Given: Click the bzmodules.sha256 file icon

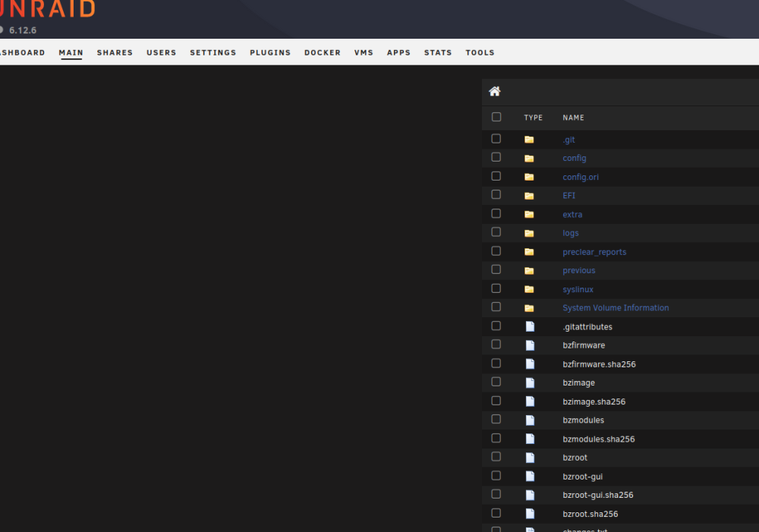Looking at the screenshot, I should tap(530, 439).
